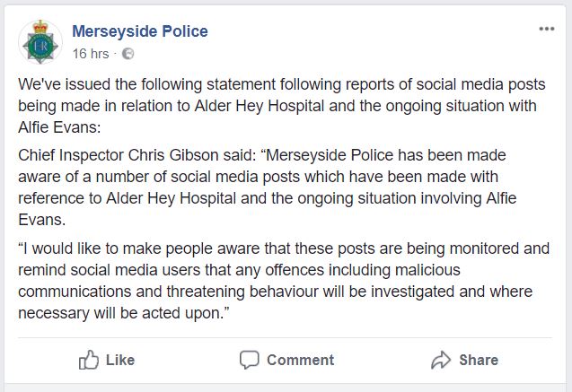Open the post options three-dot menu

coord(547,29)
